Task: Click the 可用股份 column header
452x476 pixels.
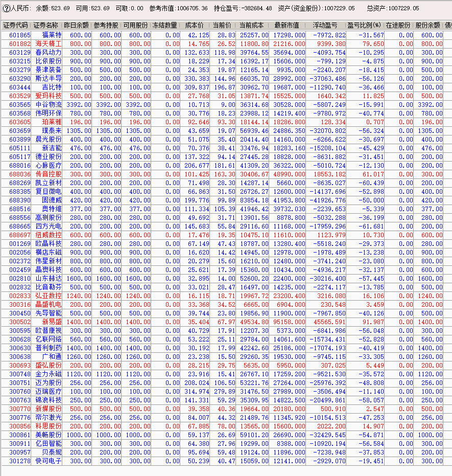Action: 136,25
